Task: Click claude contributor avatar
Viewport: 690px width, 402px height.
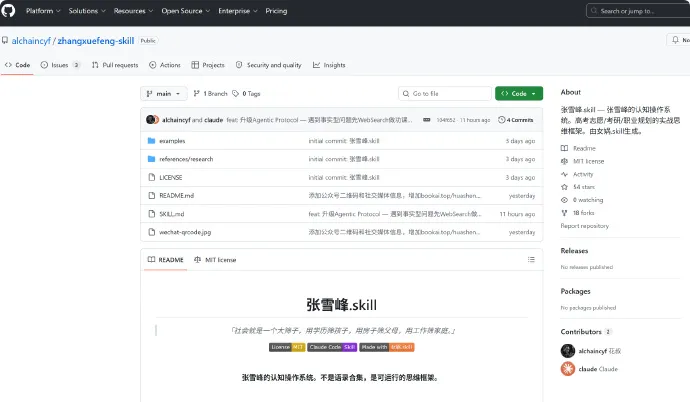Action: tap(568, 369)
